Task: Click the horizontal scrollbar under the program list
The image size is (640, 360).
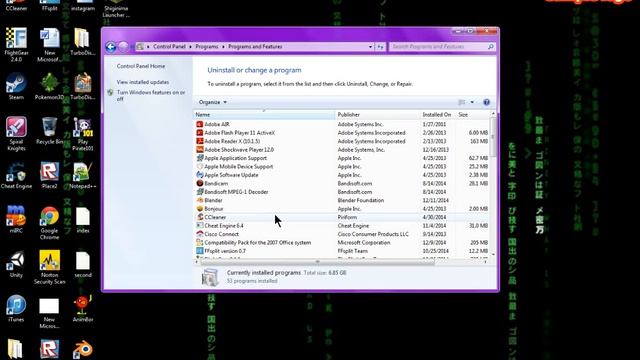Action: pyautogui.click(x=318, y=262)
